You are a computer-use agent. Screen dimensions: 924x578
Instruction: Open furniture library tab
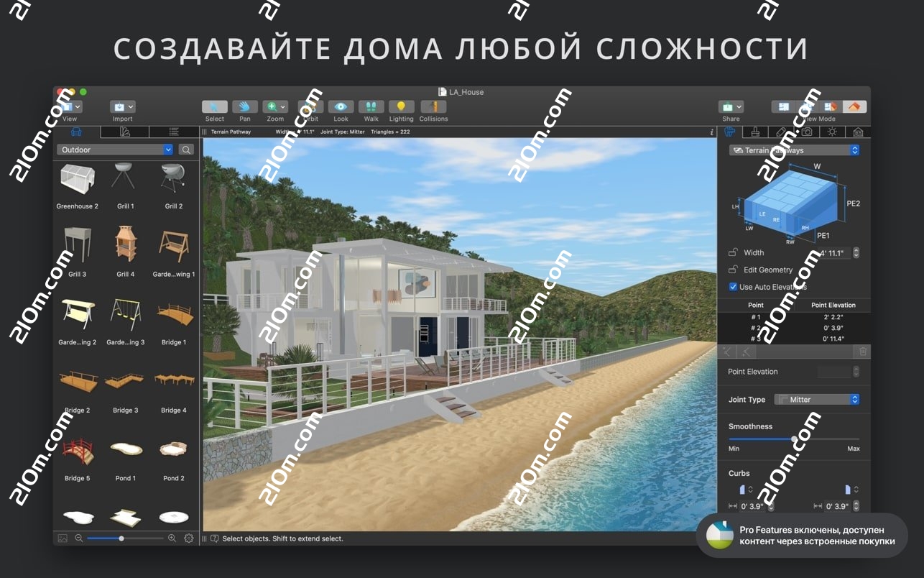(x=76, y=132)
